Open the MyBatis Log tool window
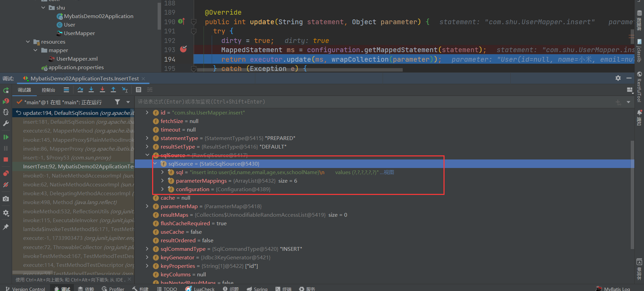This screenshot has width=644, height=291. (x=613, y=289)
